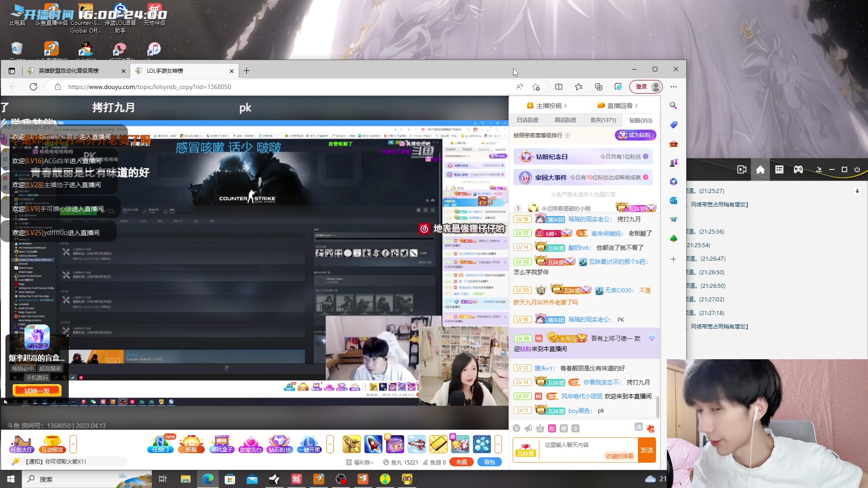This screenshot has width=868, height=488.
Task: Click the orange 充值 recharge button
Action: 462,462
